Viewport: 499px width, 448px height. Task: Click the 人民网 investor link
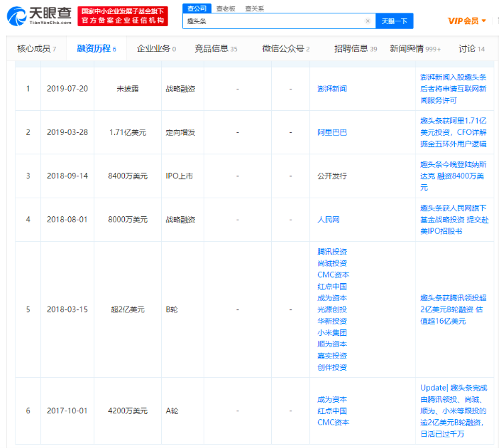coord(328,219)
